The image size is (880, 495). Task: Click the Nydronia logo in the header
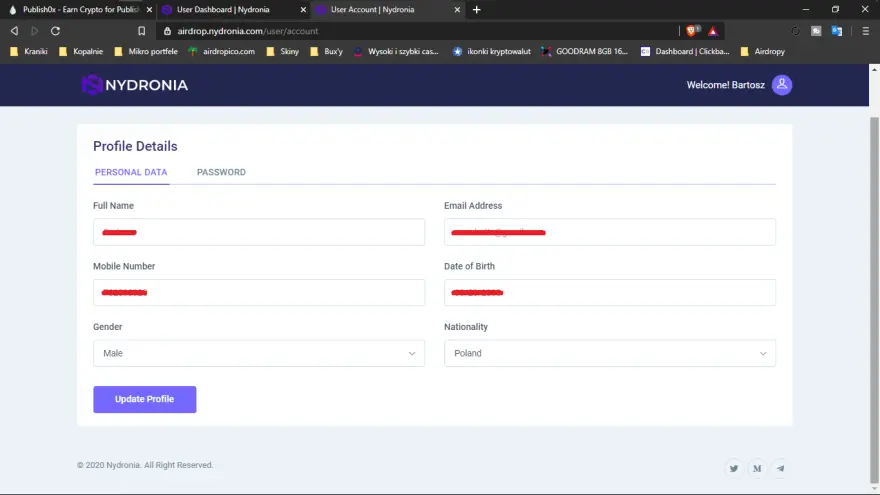[135, 85]
